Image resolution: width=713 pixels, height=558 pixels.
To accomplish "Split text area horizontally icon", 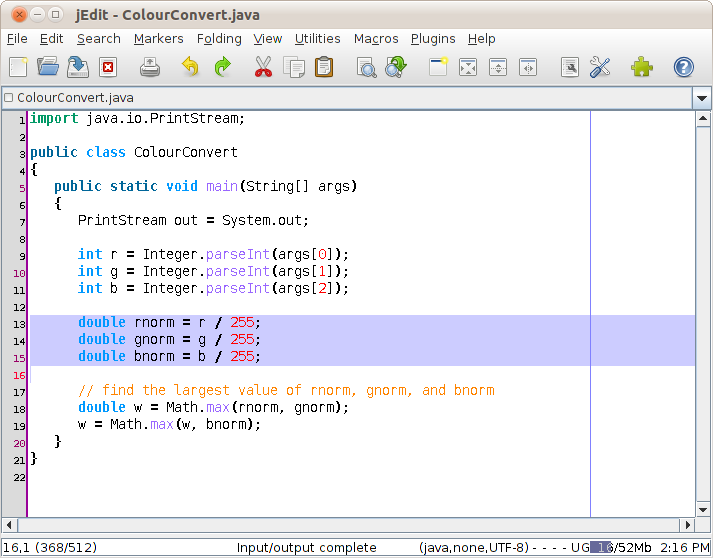I will click(498, 67).
